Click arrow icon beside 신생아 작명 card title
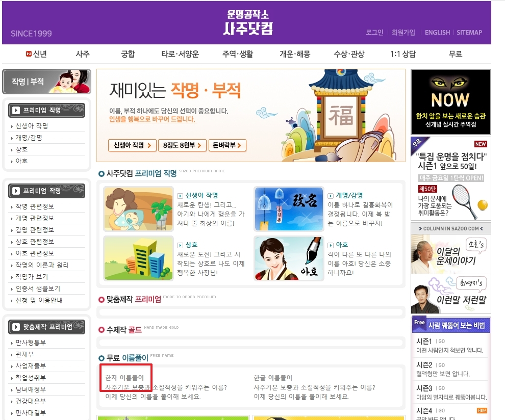The image size is (505, 420). [180, 196]
